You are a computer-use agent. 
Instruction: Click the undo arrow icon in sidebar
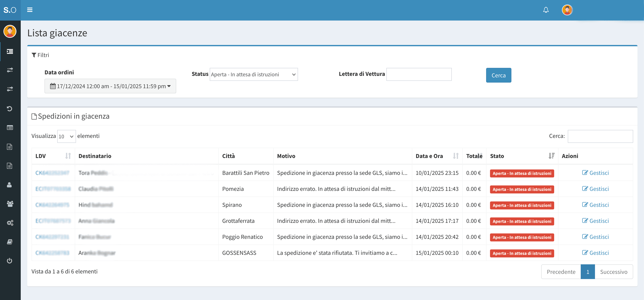[10, 109]
